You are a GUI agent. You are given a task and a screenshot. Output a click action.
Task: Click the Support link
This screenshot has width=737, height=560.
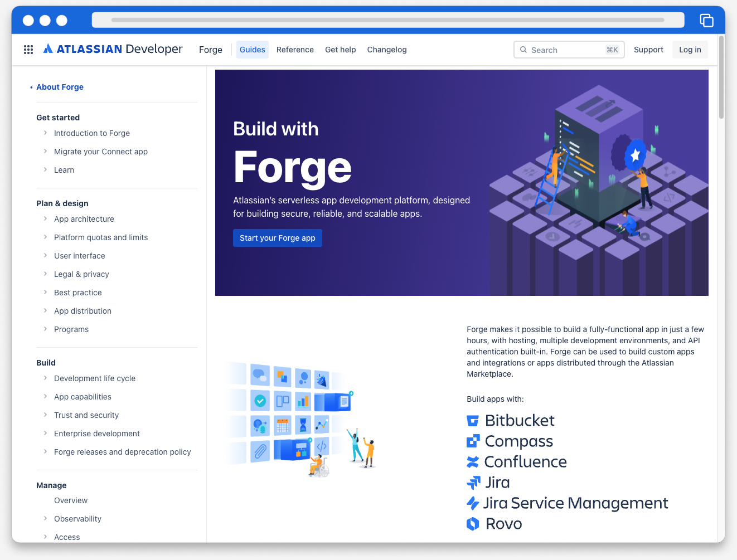648,50
